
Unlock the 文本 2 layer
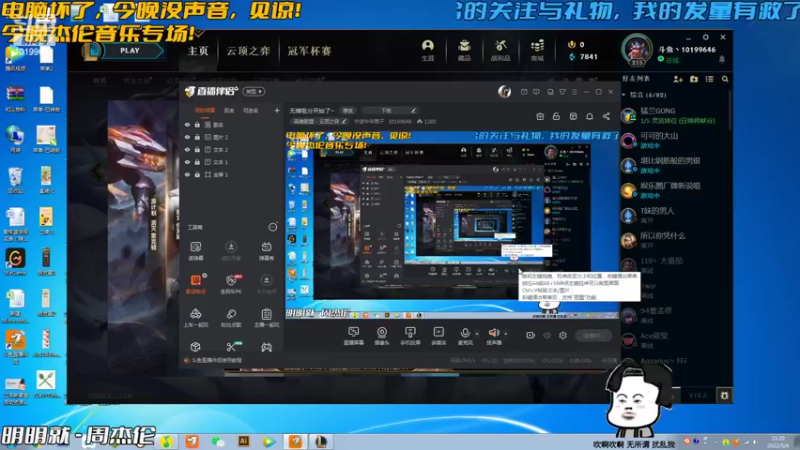tap(197, 149)
